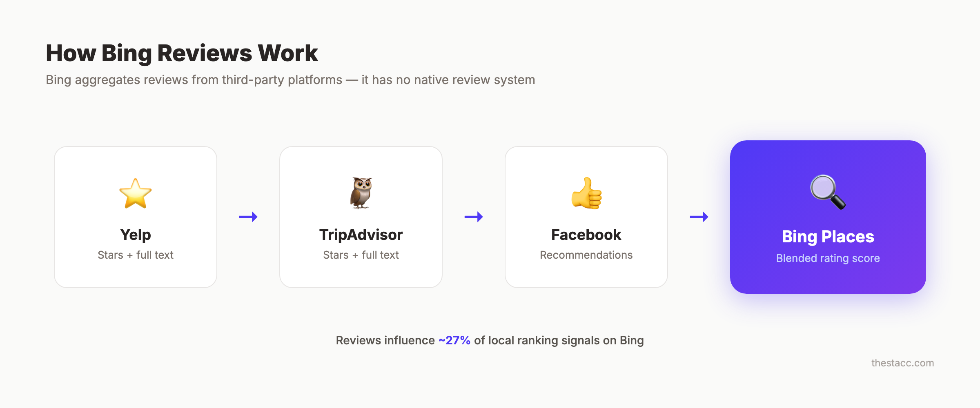Screen dimensions: 980x408
Task: Select the Facebook card title
Action: click(x=586, y=235)
